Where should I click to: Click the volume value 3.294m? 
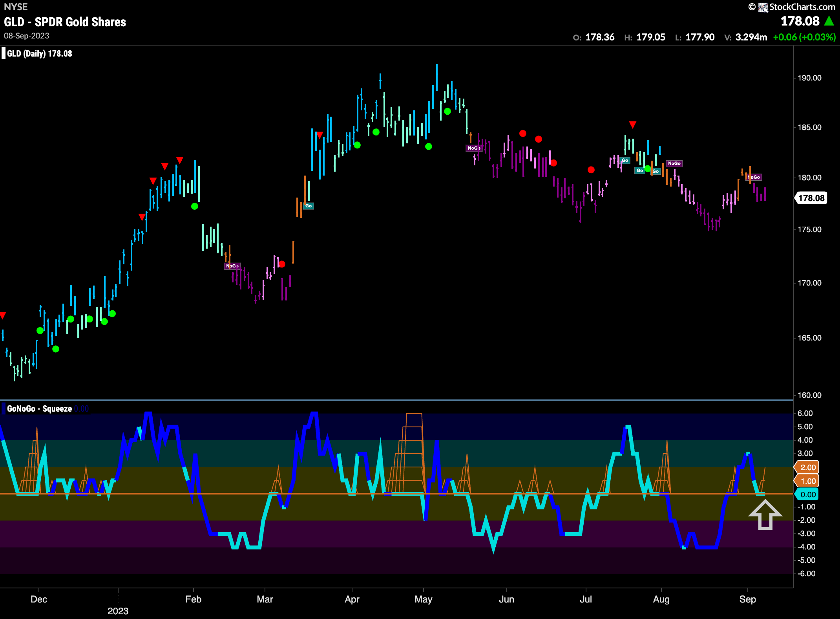click(x=751, y=37)
